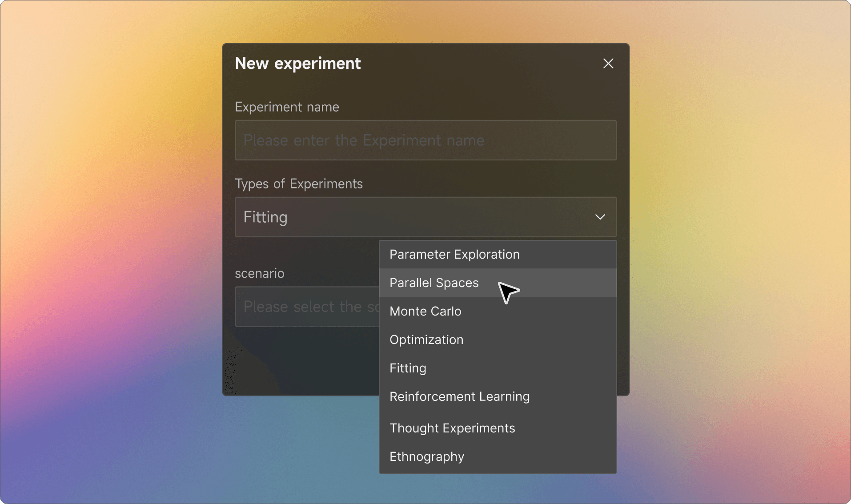Screen dimensions: 851x504
Task: Click the "Types of Experiments" label
Action: coord(298,184)
